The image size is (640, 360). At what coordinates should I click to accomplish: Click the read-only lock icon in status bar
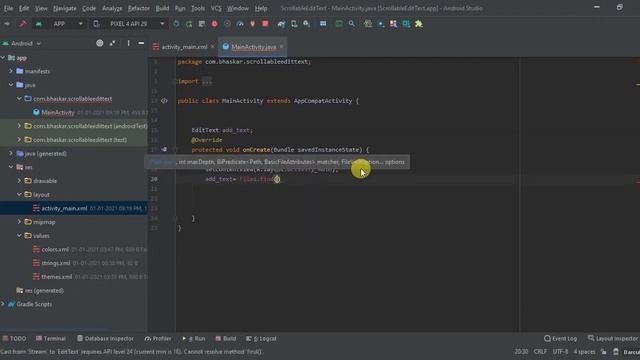pyautogui.click(x=603, y=352)
